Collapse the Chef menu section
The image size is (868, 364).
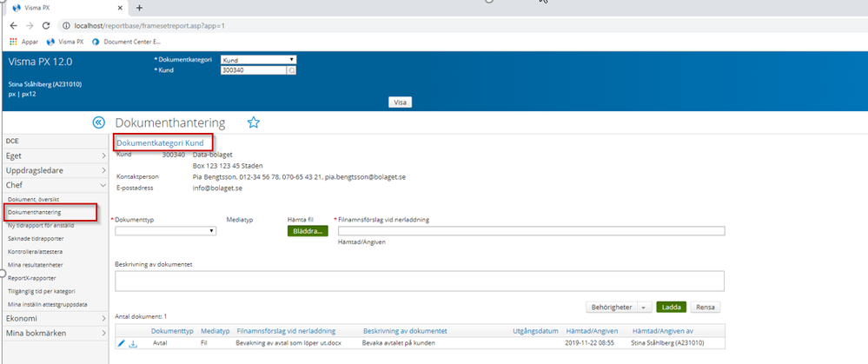(x=55, y=185)
